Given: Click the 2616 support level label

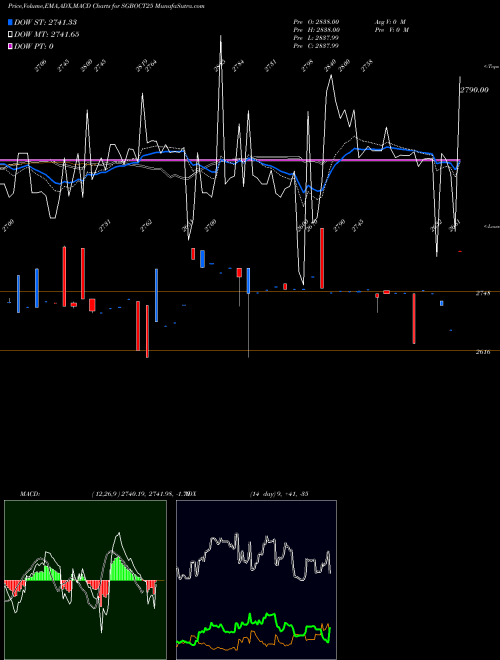Looking at the screenshot, I should [482, 352].
